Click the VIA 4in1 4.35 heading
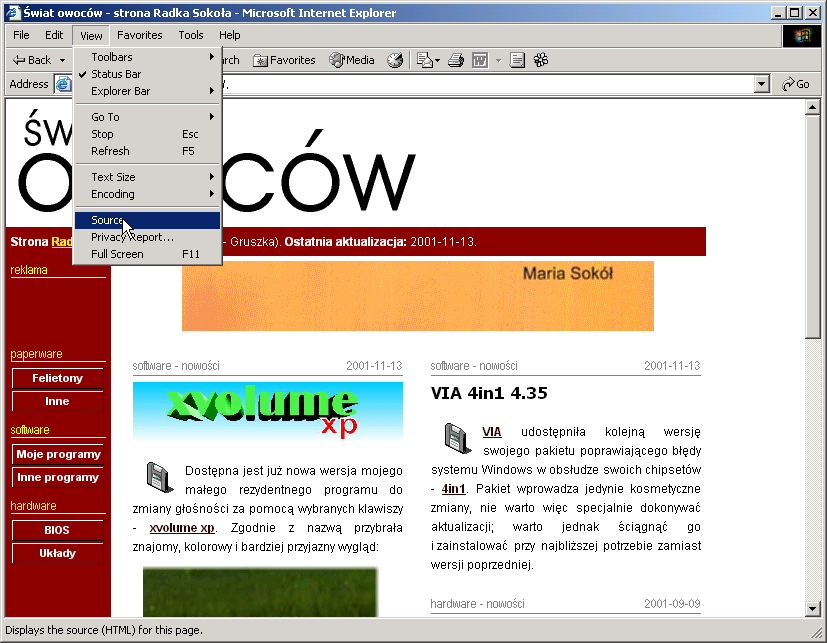 tap(489, 394)
